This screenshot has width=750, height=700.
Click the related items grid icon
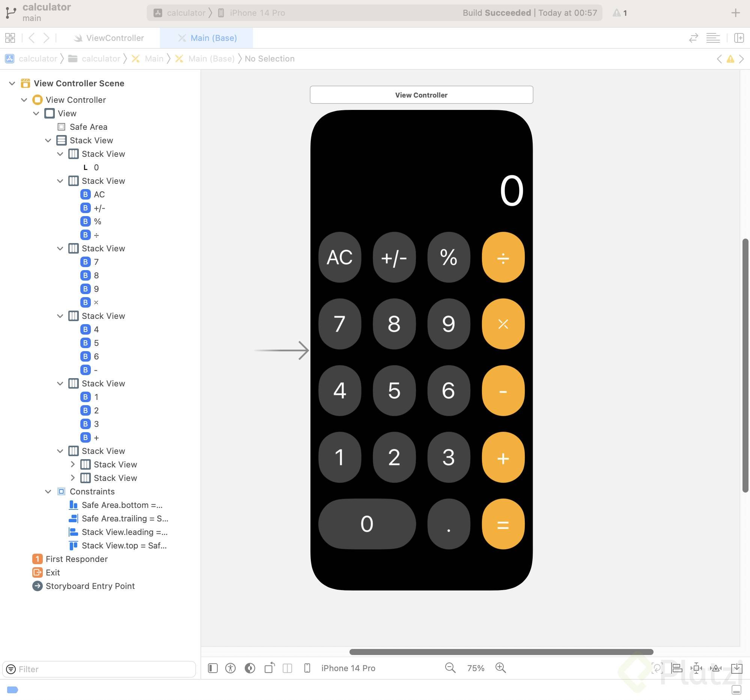[x=10, y=38]
